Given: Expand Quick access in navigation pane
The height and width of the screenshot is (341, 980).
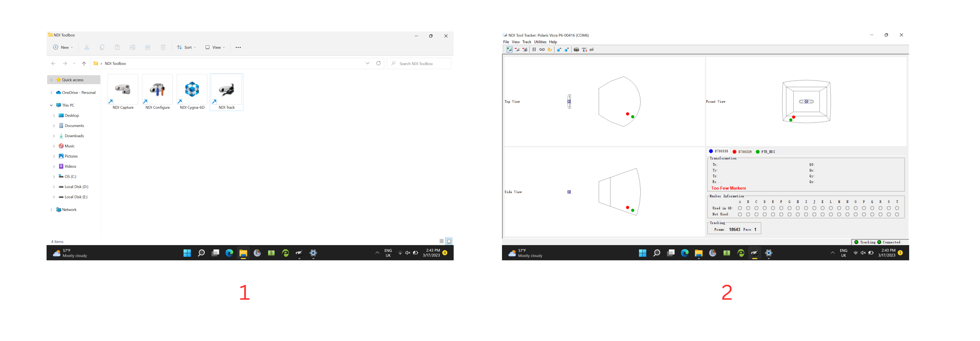Looking at the screenshot, I should 51,80.
